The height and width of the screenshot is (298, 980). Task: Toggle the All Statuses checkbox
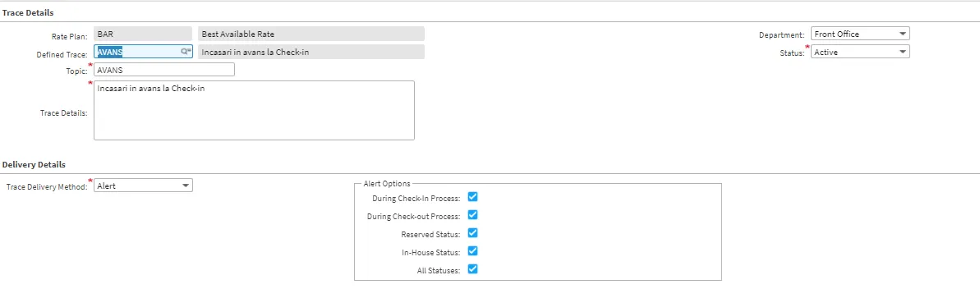[x=472, y=269]
